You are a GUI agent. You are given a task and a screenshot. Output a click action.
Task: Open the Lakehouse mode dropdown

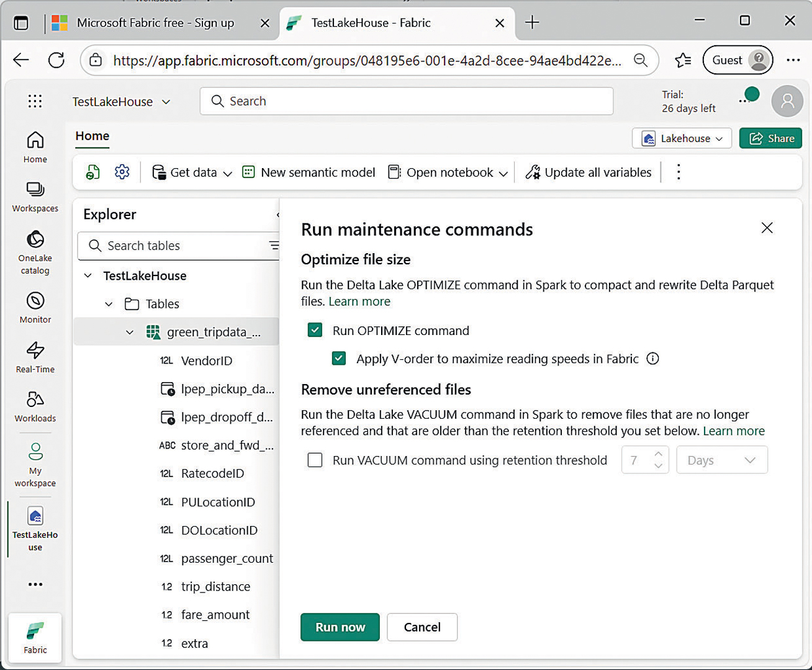point(682,138)
